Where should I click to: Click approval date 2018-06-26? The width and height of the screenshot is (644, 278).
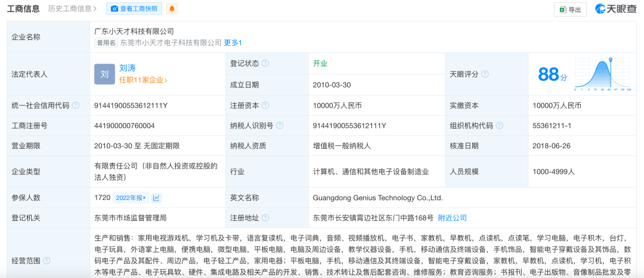(x=551, y=146)
